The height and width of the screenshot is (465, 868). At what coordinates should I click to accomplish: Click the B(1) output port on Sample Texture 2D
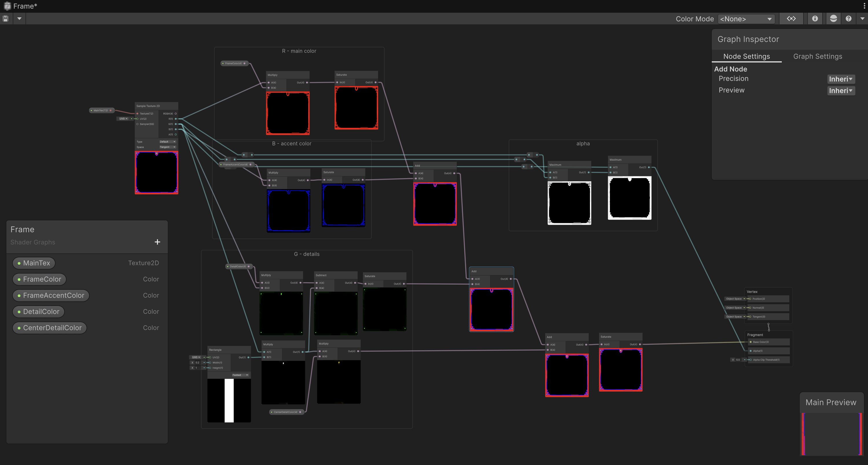(176, 129)
